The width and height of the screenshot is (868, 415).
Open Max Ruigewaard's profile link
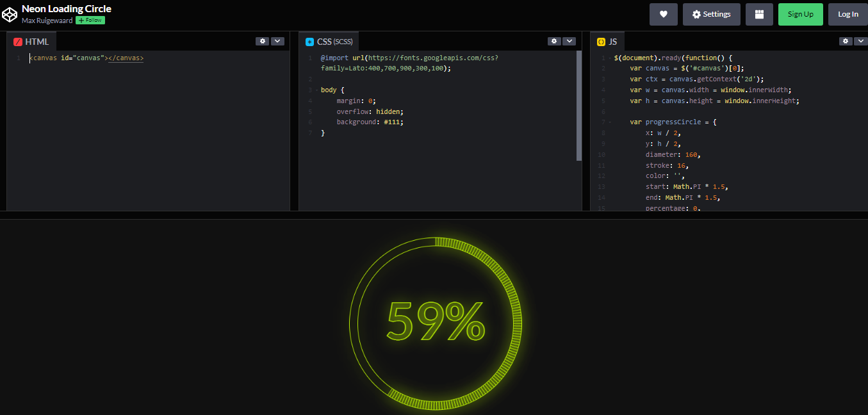pos(46,20)
